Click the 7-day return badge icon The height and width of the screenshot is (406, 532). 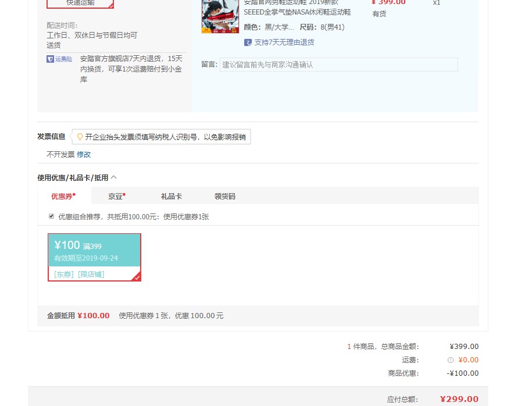tap(248, 42)
